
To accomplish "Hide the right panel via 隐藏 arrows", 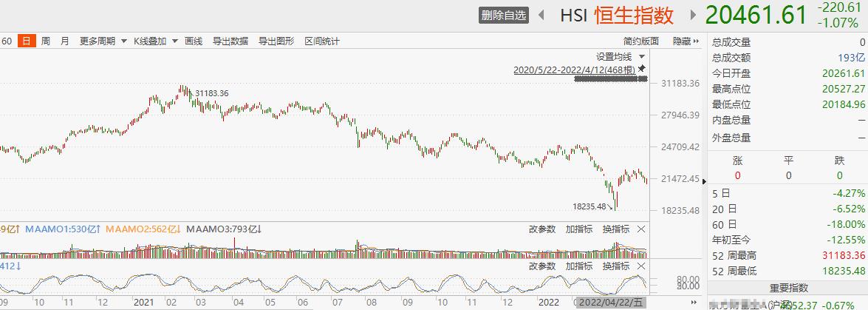I will (x=686, y=41).
